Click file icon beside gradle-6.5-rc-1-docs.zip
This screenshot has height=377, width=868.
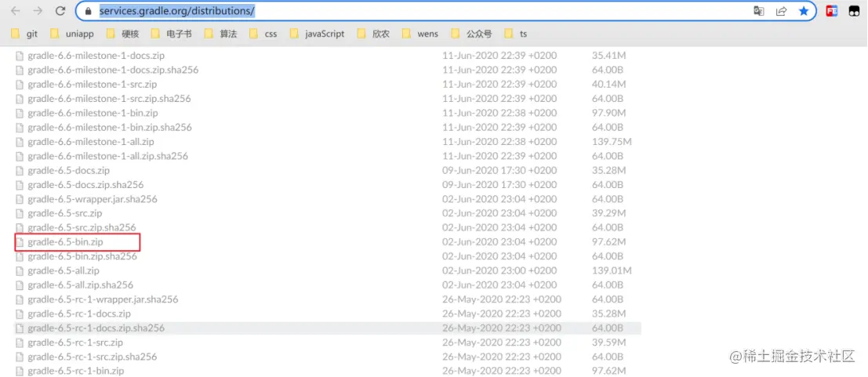pos(20,314)
